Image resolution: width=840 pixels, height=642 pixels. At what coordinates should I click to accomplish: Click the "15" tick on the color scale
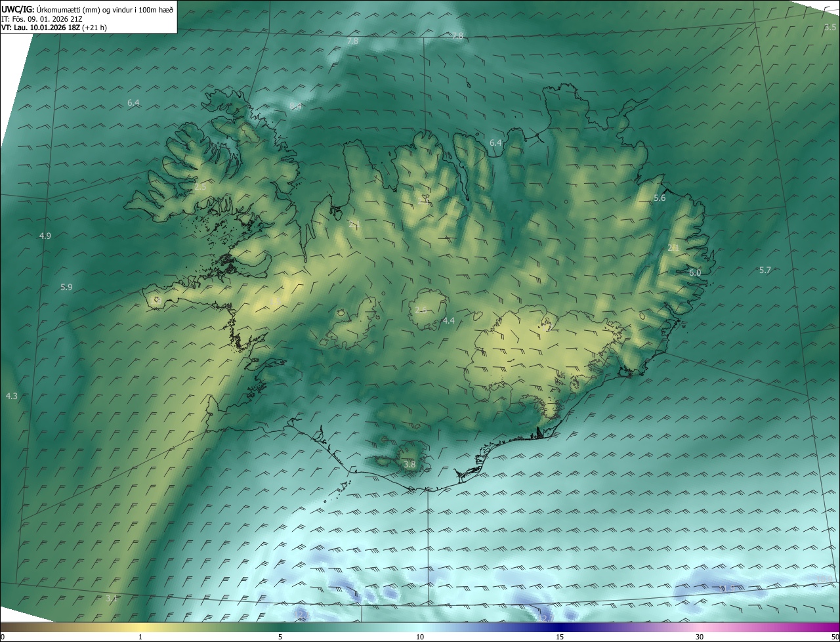pos(560,637)
